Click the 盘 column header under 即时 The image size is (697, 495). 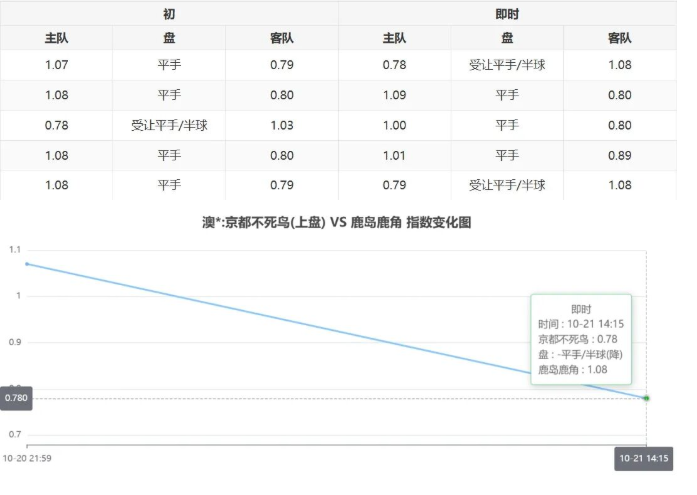coord(507,39)
